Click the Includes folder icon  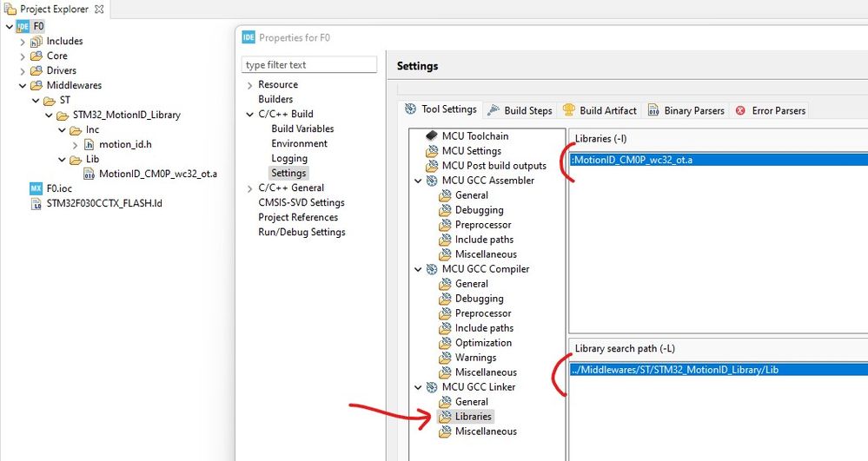(x=36, y=41)
